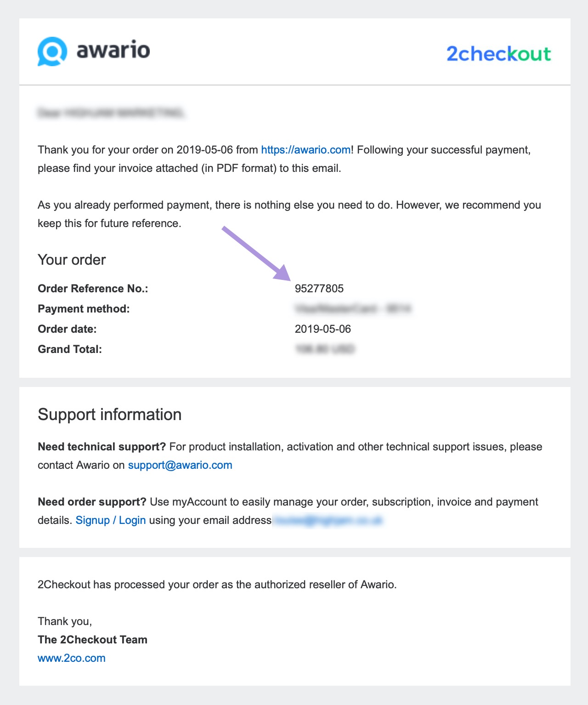Click the Grand Total label

click(x=70, y=349)
